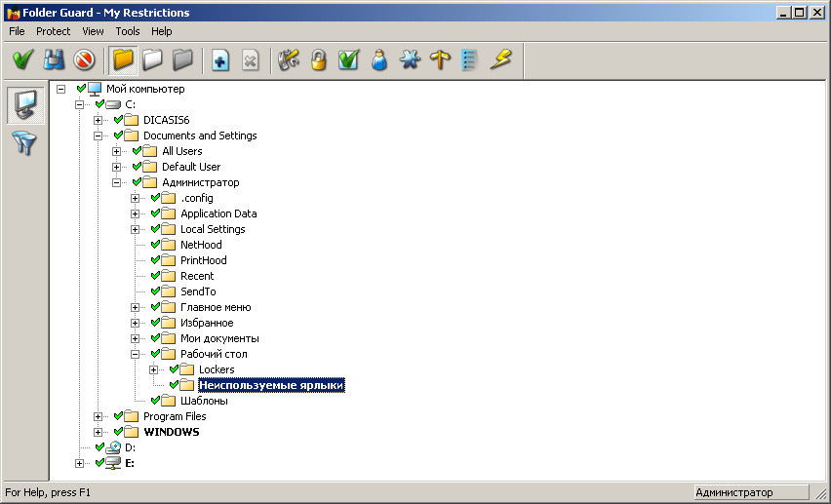The image size is (831, 504).
Task: Expand the Program Files folder
Action: tap(99, 416)
